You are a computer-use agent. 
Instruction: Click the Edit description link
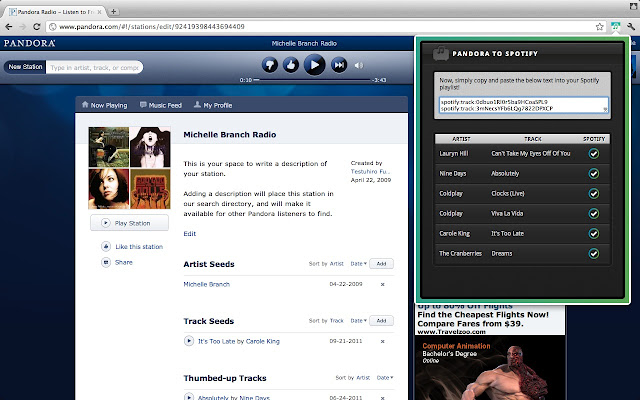(189, 233)
